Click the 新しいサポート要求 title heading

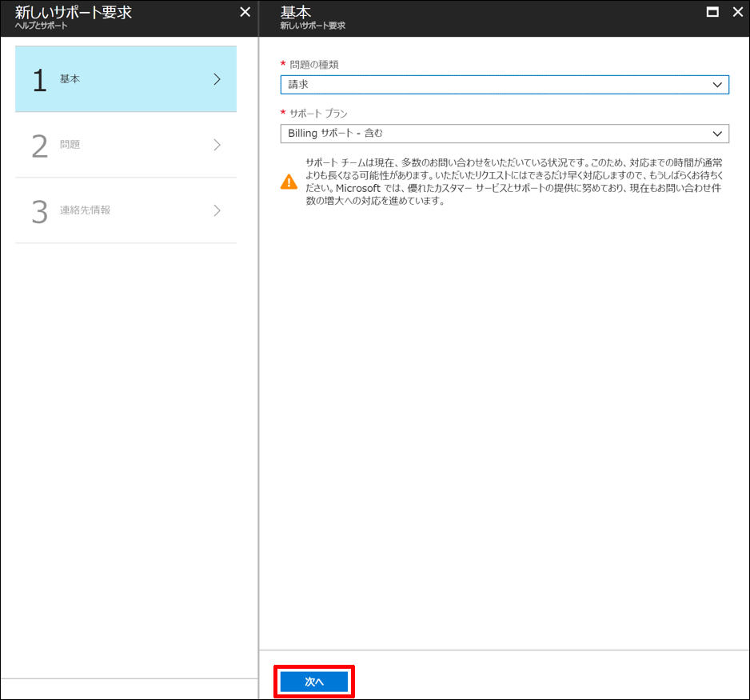[x=74, y=11]
